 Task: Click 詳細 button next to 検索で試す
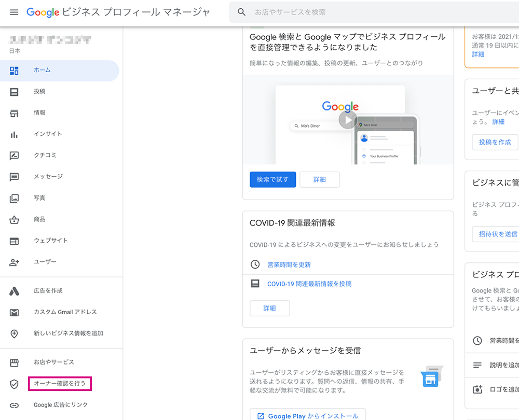(319, 179)
